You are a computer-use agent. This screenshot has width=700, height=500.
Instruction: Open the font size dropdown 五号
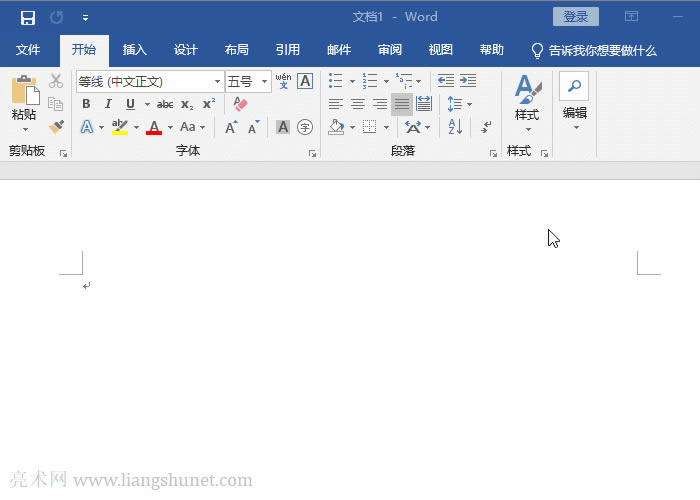click(x=265, y=81)
